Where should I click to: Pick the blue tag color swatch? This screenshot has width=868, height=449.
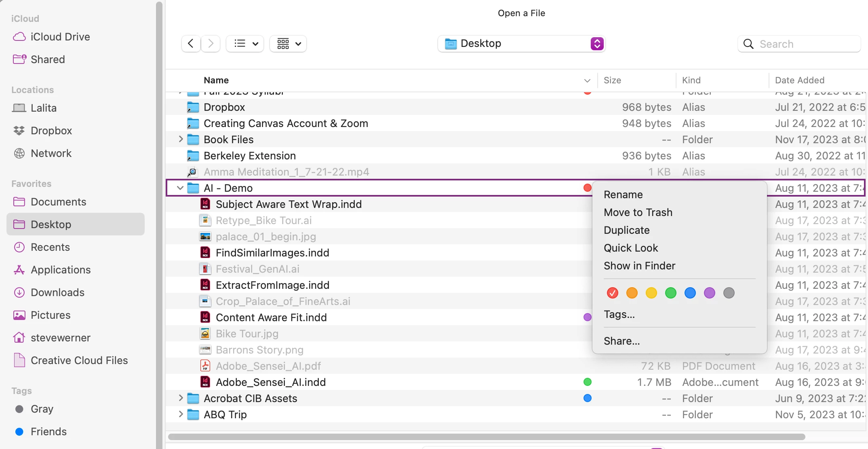click(x=690, y=293)
